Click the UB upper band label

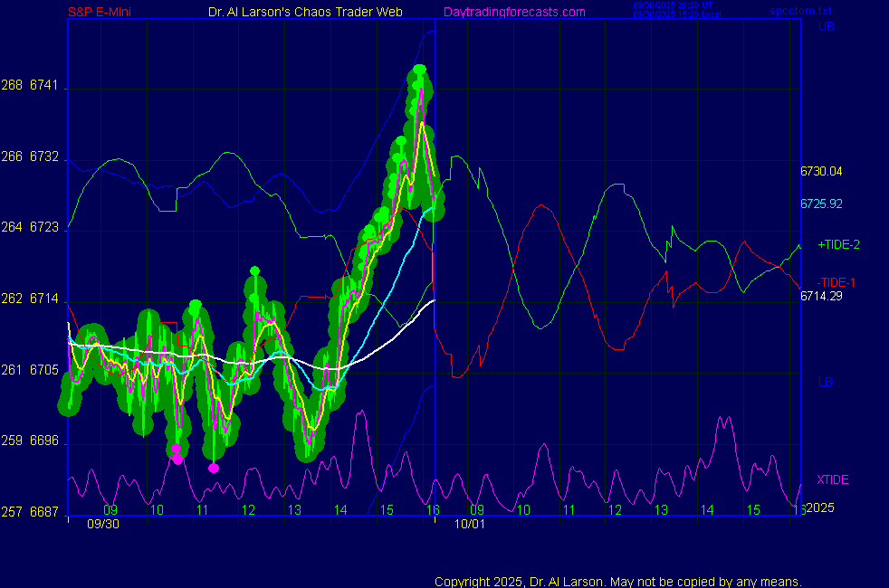tap(826, 27)
